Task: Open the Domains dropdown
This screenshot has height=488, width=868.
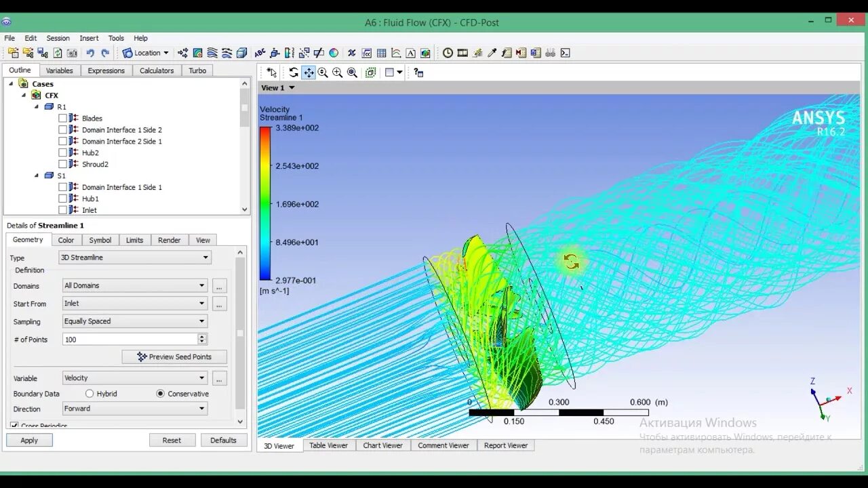Action: tap(134, 286)
